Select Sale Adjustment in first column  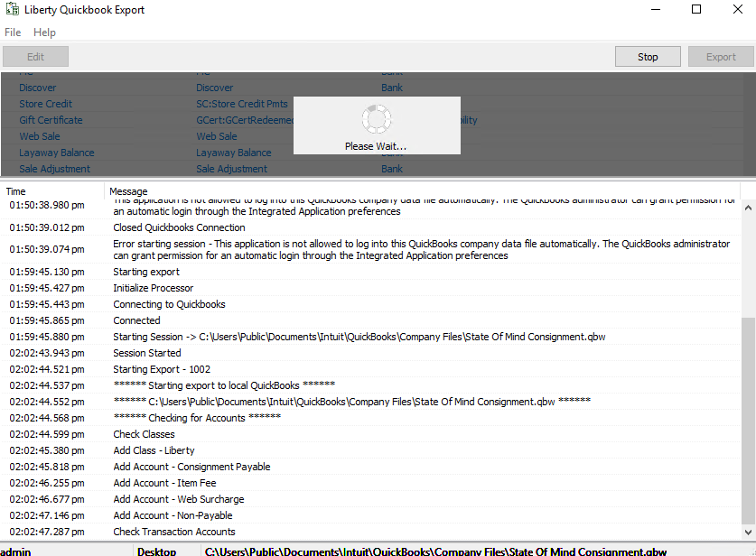(x=54, y=169)
